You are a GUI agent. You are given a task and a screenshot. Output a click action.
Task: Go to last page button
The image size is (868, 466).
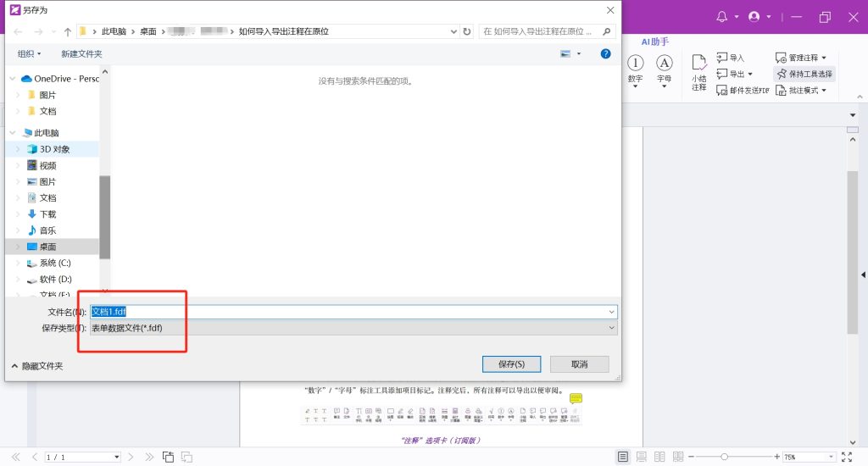click(149, 458)
